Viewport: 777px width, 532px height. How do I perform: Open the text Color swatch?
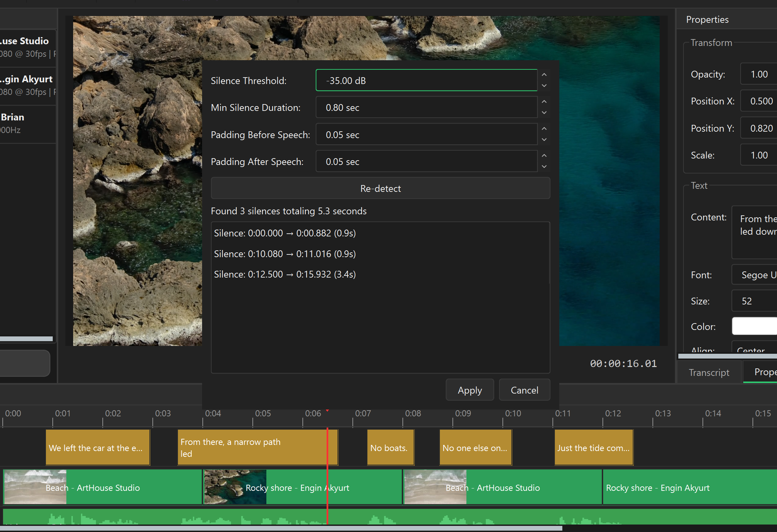pyautogui.click(x=755, y=326)
